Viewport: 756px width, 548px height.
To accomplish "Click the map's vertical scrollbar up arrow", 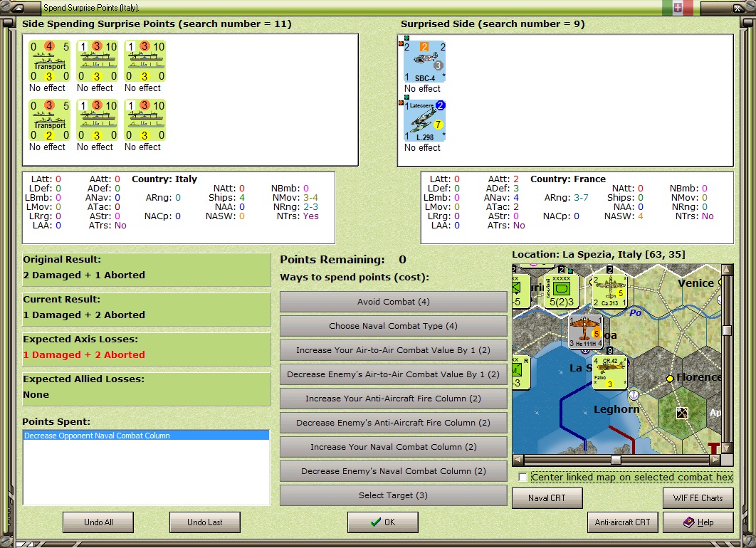I will click(x=727, y=269).
